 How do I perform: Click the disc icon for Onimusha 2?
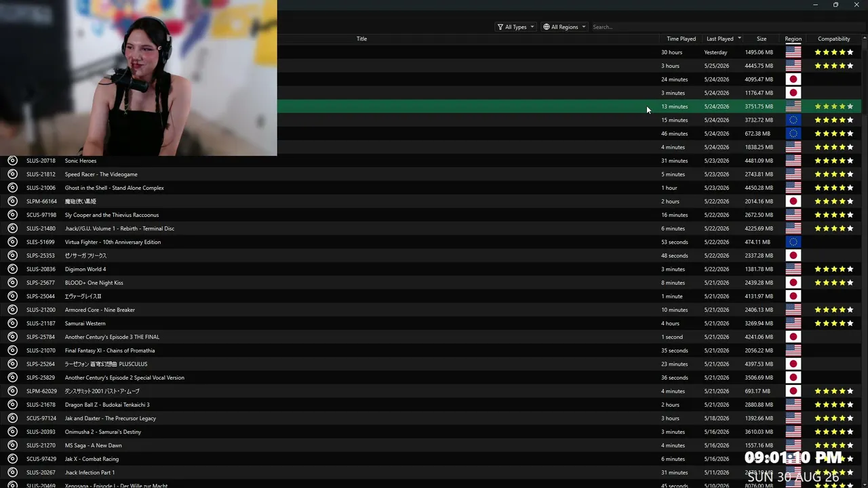coord(12,432)
